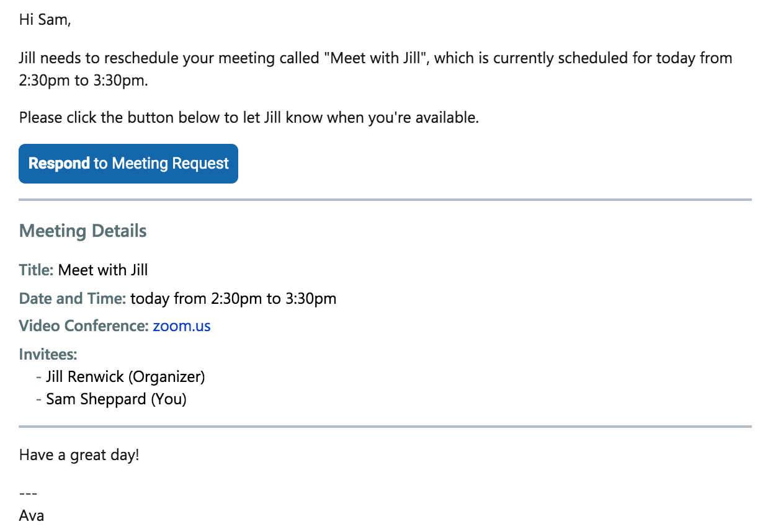Click the Ava signature text
Screen dimensions: 773x532
pos(32,515)
